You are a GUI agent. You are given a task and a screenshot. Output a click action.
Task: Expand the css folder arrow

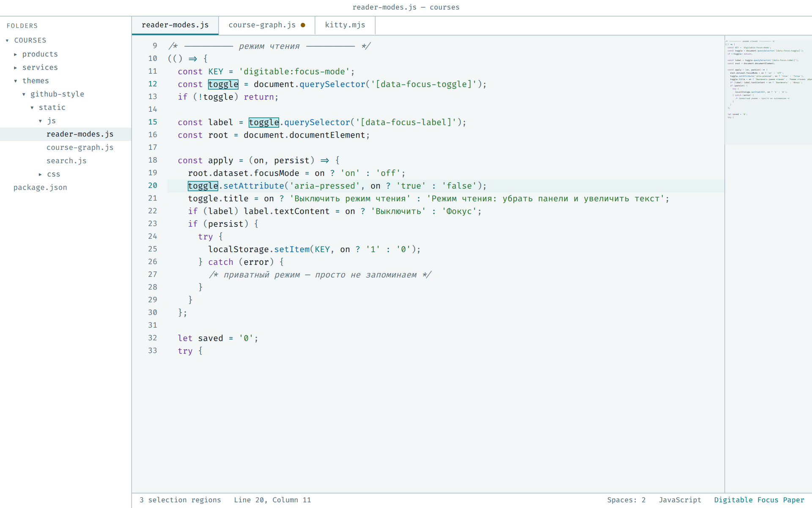click(41, 174)
